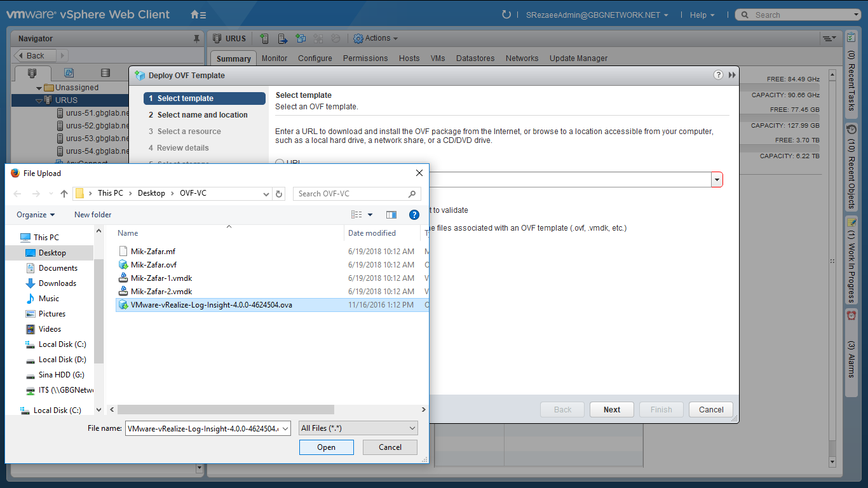Viewport: 868px width, 488px height.
Task: Toggle the preview pane in File Upload
Action: click(391, 215)
